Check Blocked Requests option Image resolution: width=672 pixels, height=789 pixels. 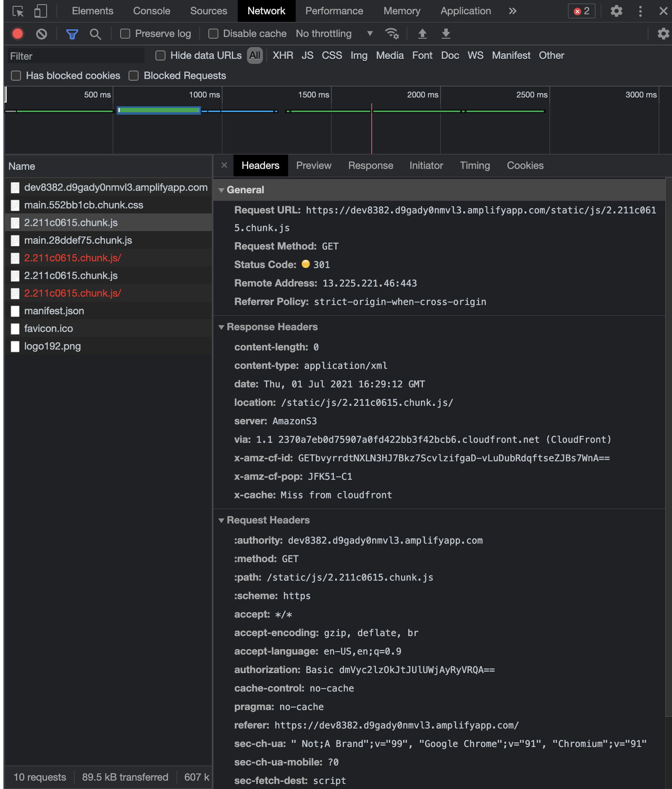coord(134,76)
